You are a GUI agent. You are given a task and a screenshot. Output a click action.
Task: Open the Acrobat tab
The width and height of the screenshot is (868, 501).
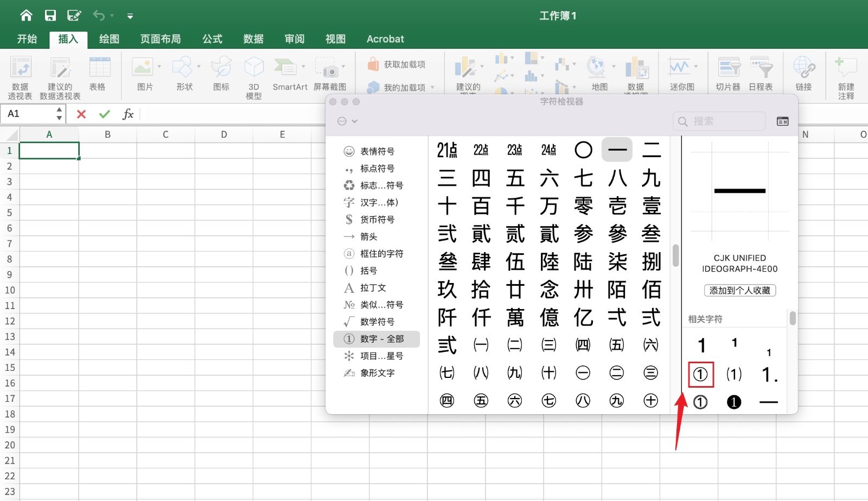[385, 38]
